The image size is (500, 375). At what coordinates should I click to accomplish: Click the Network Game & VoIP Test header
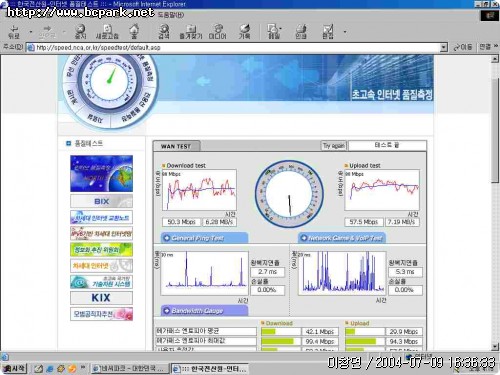click(x=342, y=238)
